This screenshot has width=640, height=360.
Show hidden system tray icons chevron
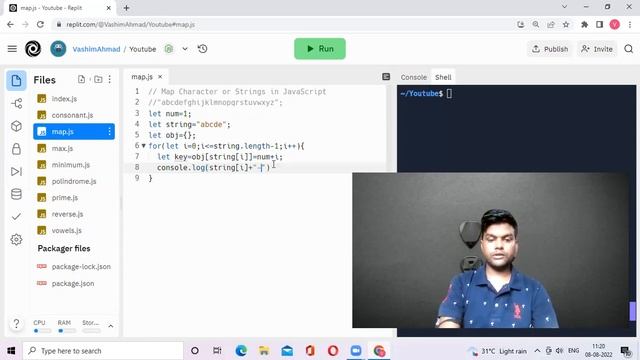coord(537,351)
